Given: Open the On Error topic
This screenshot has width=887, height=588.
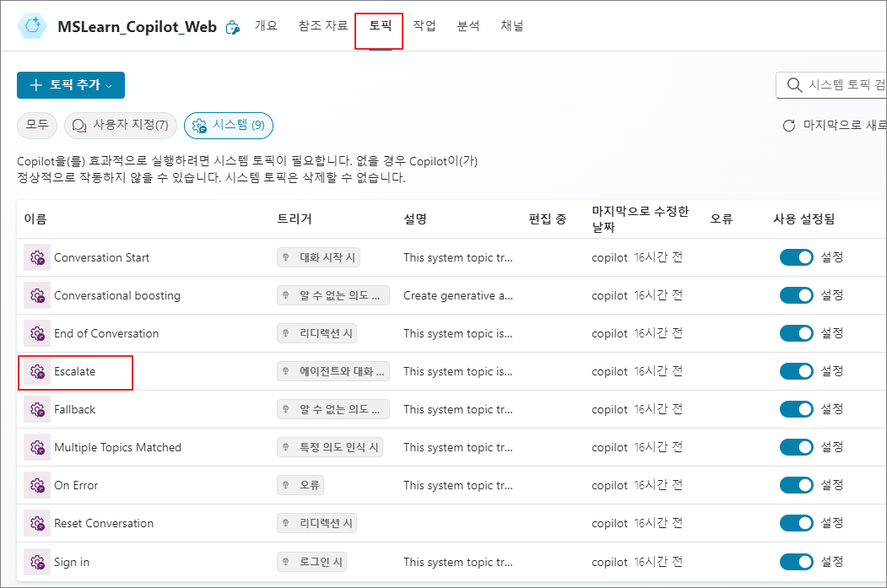Looking at the screenshot, I should coord(76,485).
